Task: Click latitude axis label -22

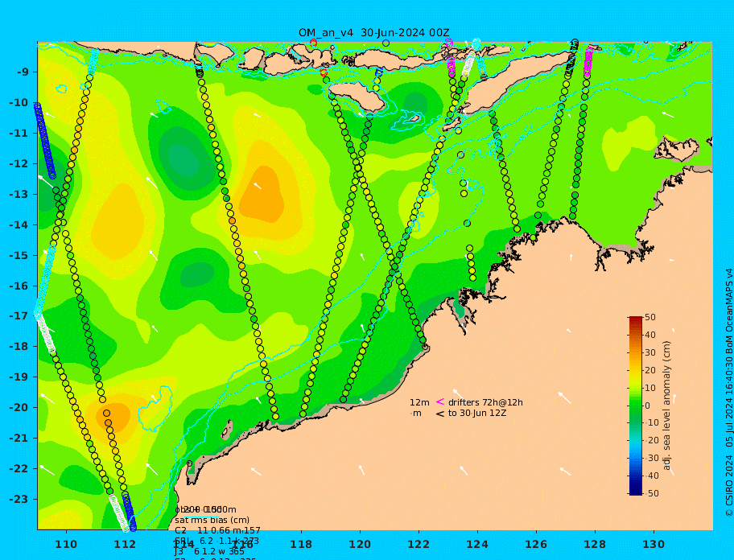Action: point(19,468)
